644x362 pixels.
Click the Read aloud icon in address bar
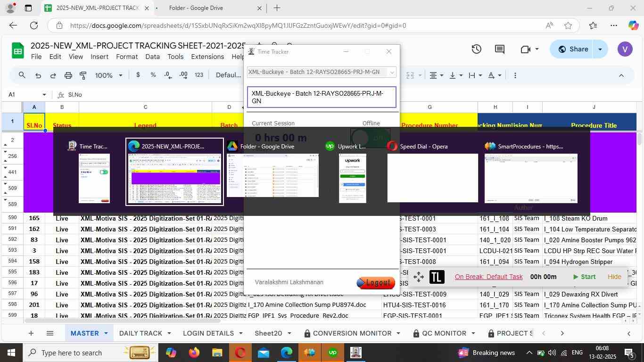(x=549, y=25)
